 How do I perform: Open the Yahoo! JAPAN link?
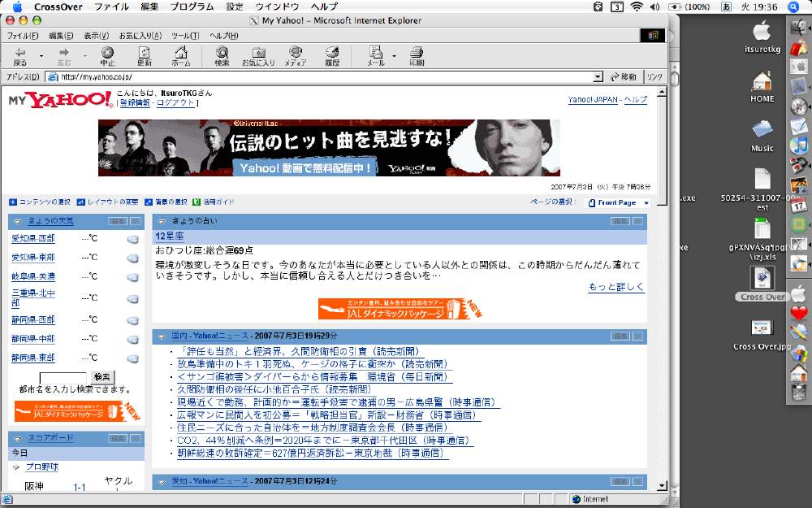click(x=593, y=99)
